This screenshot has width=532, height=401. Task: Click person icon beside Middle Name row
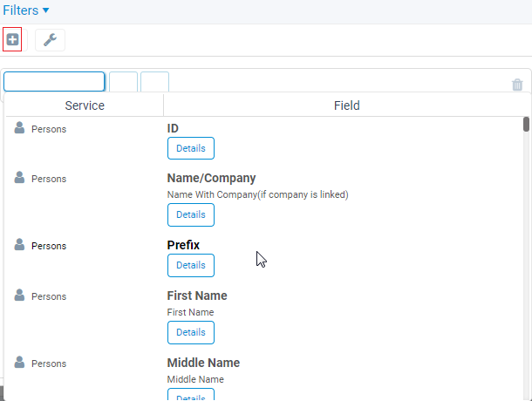(19, 363)
